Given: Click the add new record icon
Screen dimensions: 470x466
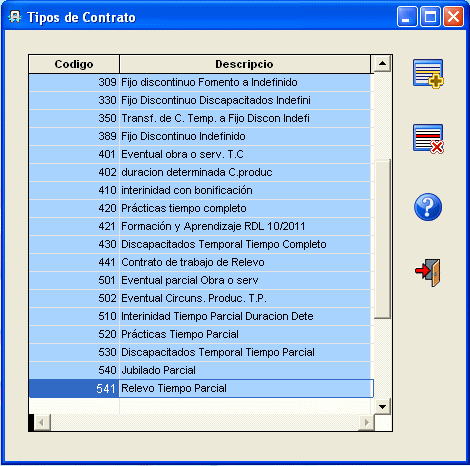Looking at the screenshot, I should coord(428,74).
